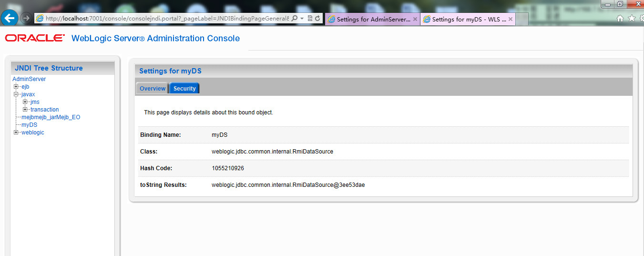Click the Oracle logo

pyautogui.click(x=35, y=38)
